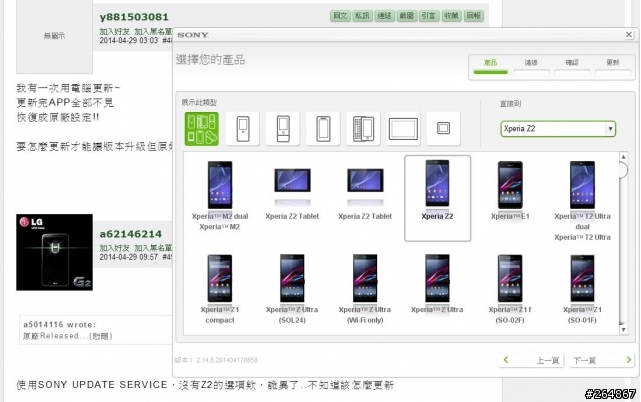Image resolution: width=641 pixels, height=402 pixels.
Task: Click the LG G2 avatar image
Action: tap(54, 252)
